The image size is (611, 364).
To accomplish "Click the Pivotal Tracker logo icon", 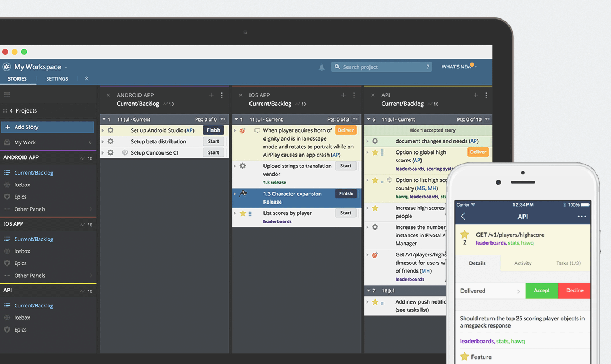I will (7, 67).
